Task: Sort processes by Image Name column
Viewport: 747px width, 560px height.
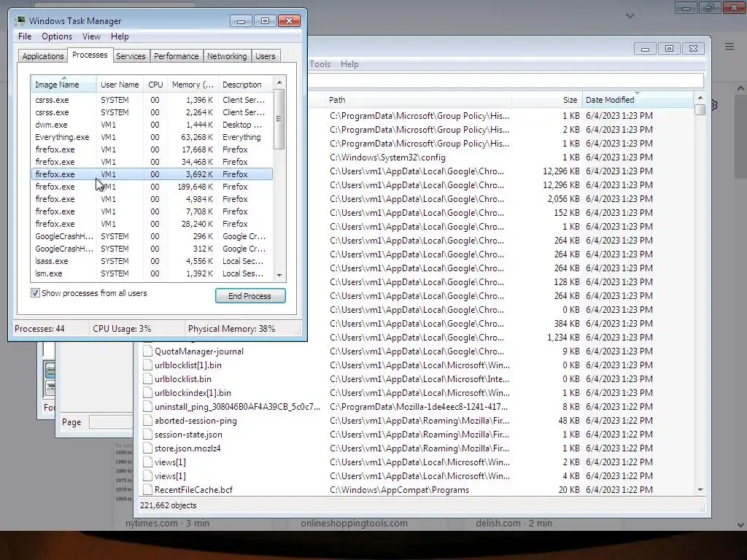Action: (63, 85)
